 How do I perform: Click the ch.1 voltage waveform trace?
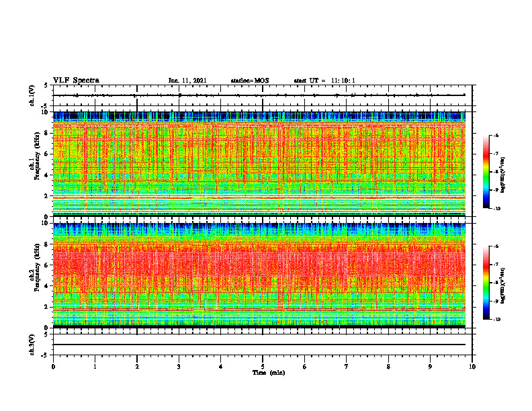259,95
